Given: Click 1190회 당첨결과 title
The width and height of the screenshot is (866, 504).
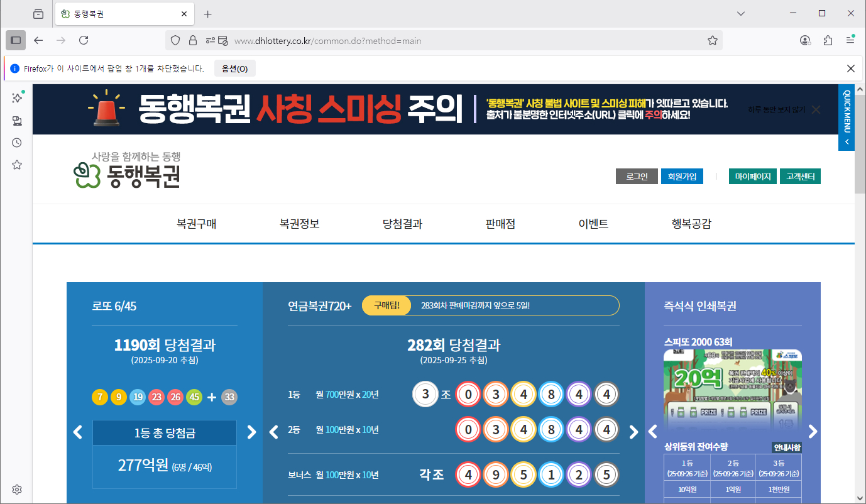Looking at the screenshot, I should (165, 345).
